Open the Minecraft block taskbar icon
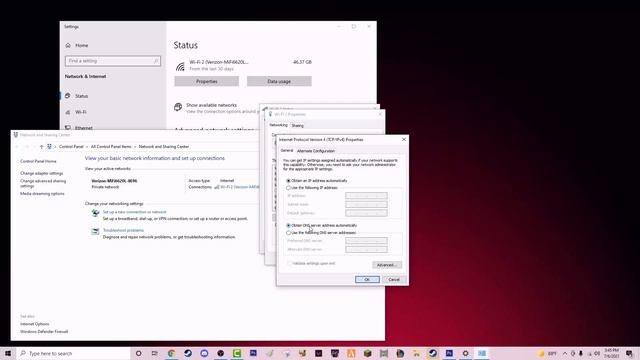 click(x=367, y=353)
